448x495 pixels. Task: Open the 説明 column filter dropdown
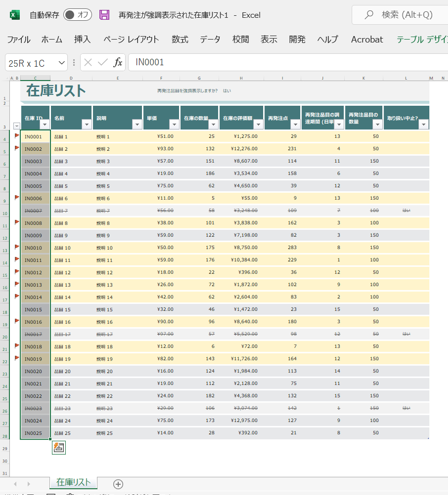tap(137, 125)
